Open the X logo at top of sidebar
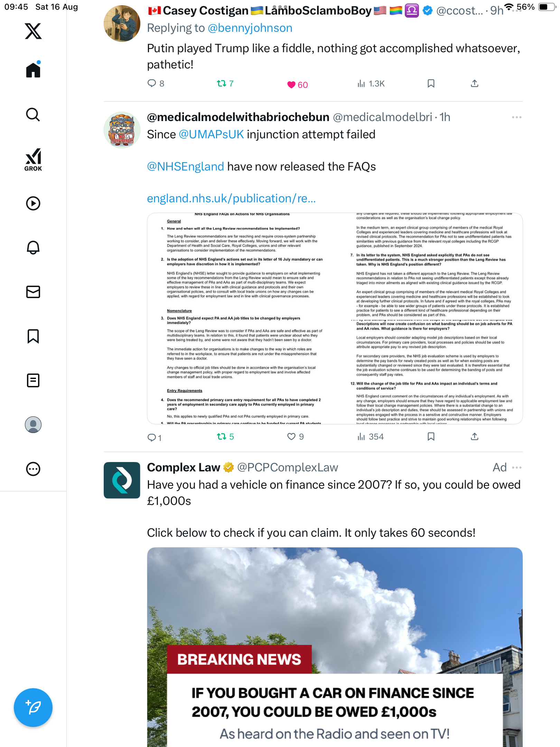 click(x=33, y=31)
